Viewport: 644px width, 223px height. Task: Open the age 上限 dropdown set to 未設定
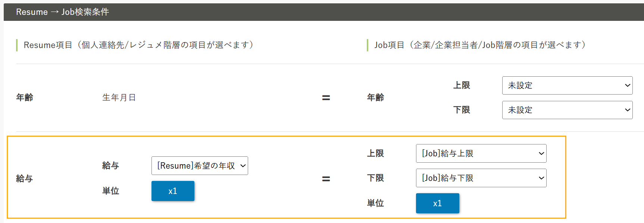[x=567, y=86]
